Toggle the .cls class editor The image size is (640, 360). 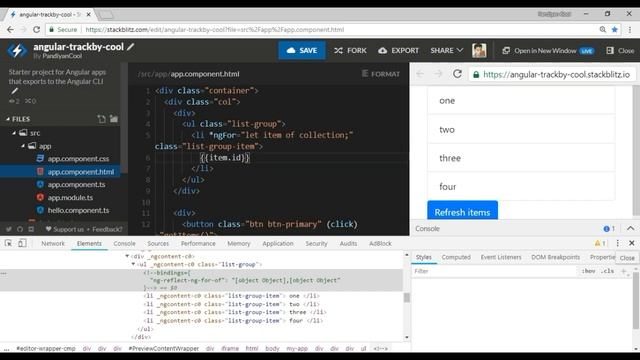[x=607, y=271]
